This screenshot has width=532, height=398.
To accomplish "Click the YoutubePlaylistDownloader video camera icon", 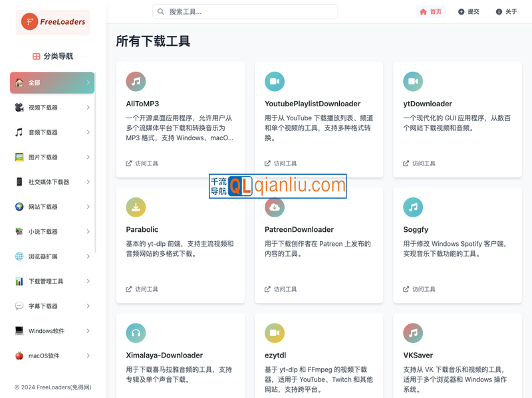I will click(x=275, y=82).
